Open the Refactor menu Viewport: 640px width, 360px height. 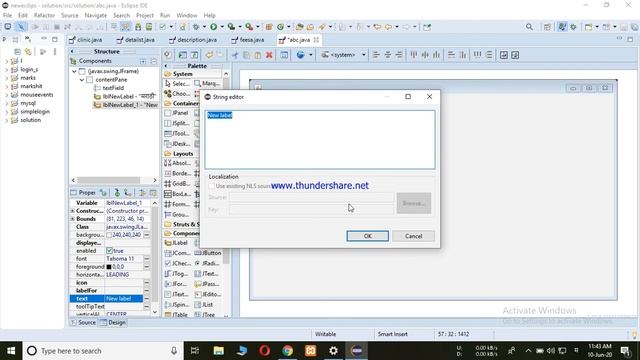[44, 16]
